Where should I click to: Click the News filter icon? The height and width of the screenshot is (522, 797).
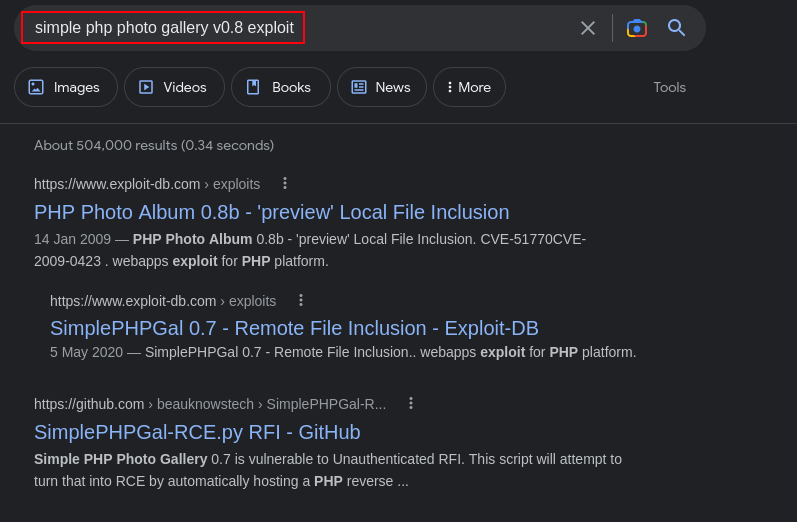click(x=359, y=87)
